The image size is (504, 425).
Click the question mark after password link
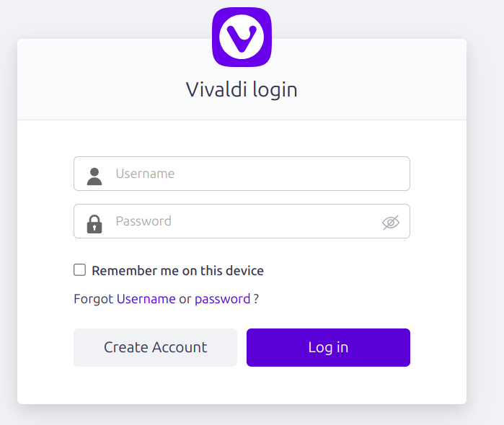(256, 299)
